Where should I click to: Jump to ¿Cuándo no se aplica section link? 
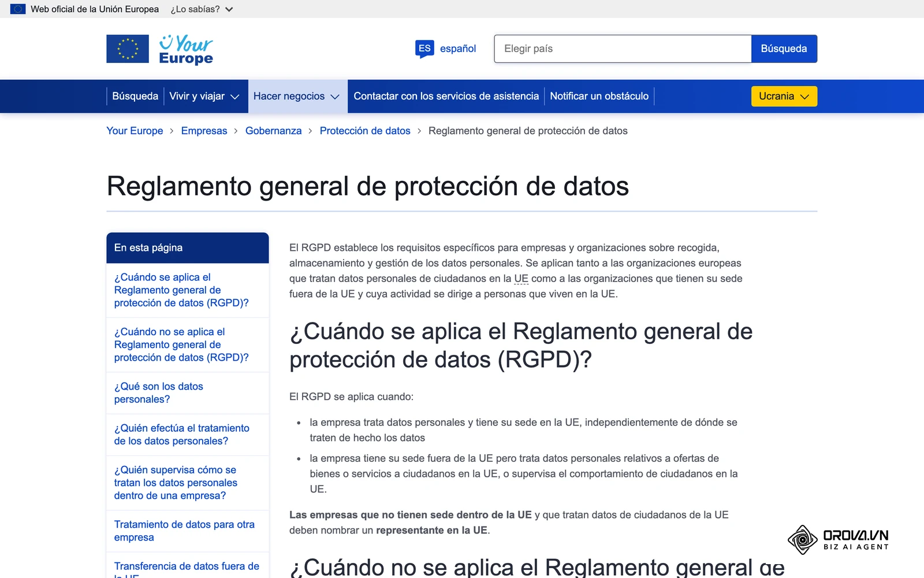point(181,344)
